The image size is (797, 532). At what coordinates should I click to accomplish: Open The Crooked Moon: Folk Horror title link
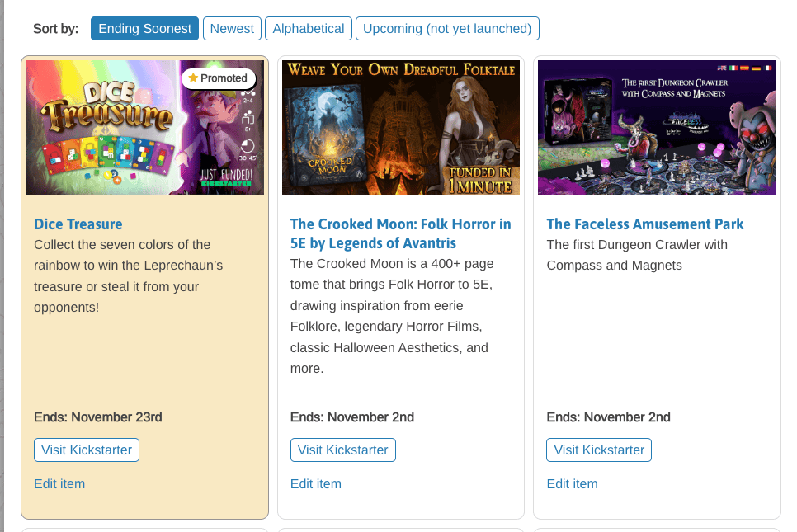[400, 233]
